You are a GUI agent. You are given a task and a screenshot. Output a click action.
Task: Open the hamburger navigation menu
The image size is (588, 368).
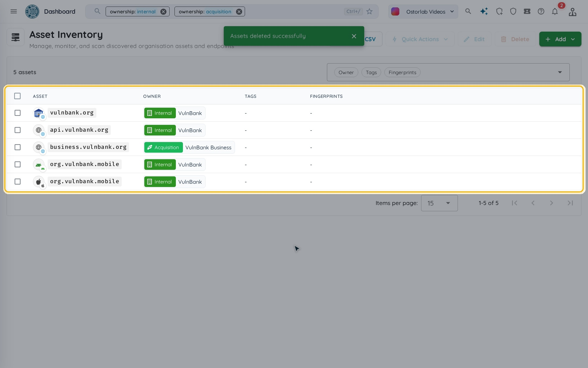[x=14, y=11]
